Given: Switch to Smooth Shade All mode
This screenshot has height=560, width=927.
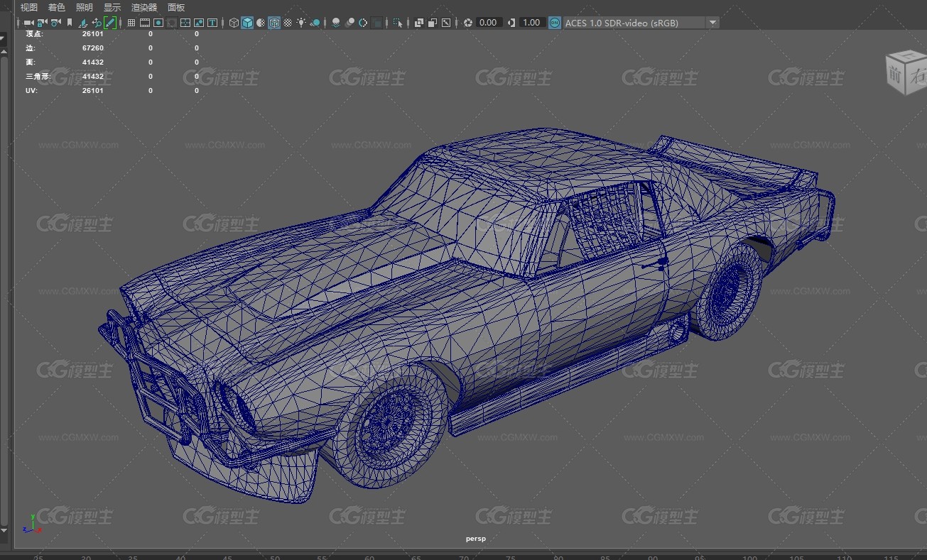Looking at the screenshot, I should coord(247,23).
